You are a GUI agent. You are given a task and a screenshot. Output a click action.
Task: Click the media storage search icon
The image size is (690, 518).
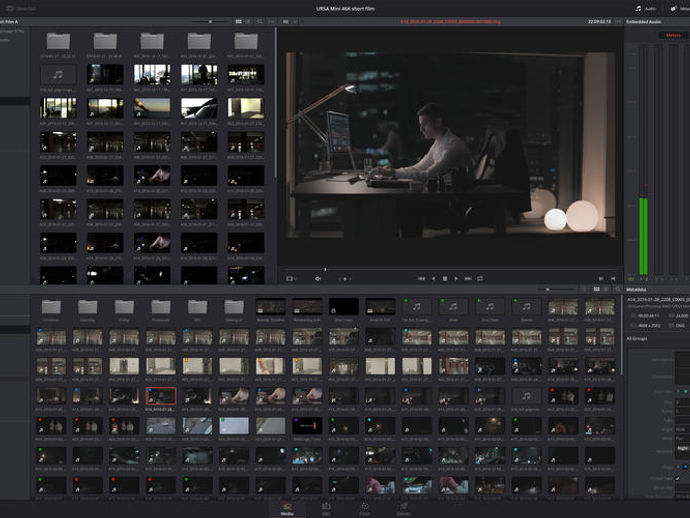click(x=260, y=22)
